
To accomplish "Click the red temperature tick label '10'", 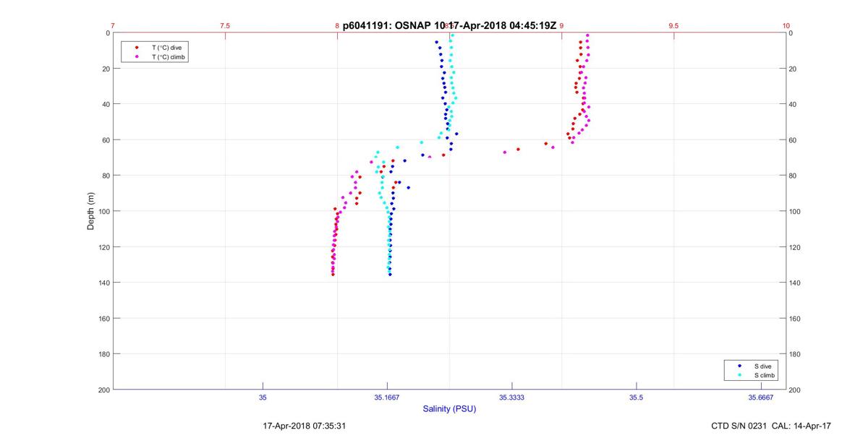I will (786, 25).
